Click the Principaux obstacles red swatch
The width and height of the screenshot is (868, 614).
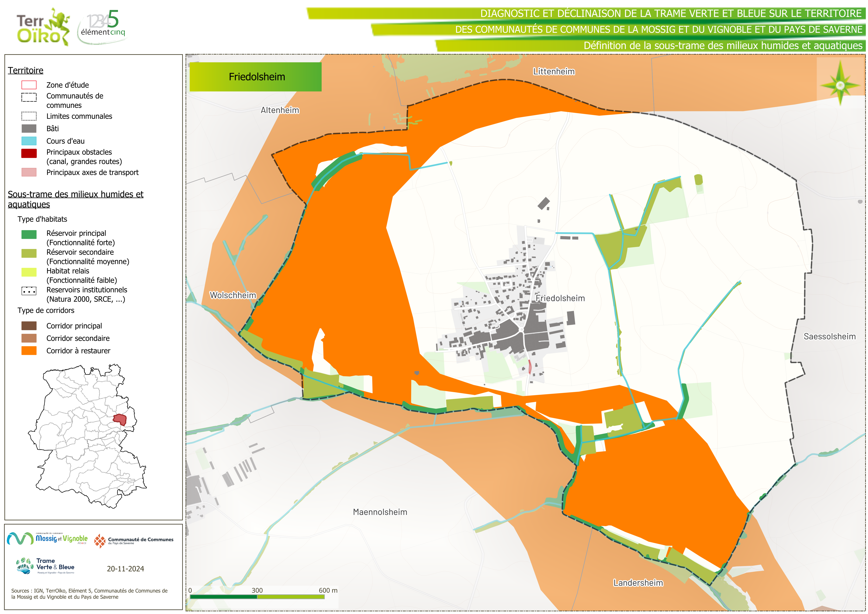(x=29, y=153)
